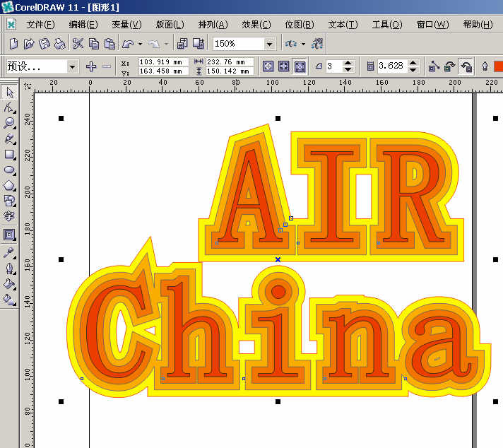This screenshot has height=448, width=503.
Task: Click the Import icon
Action: coord(182,44)
